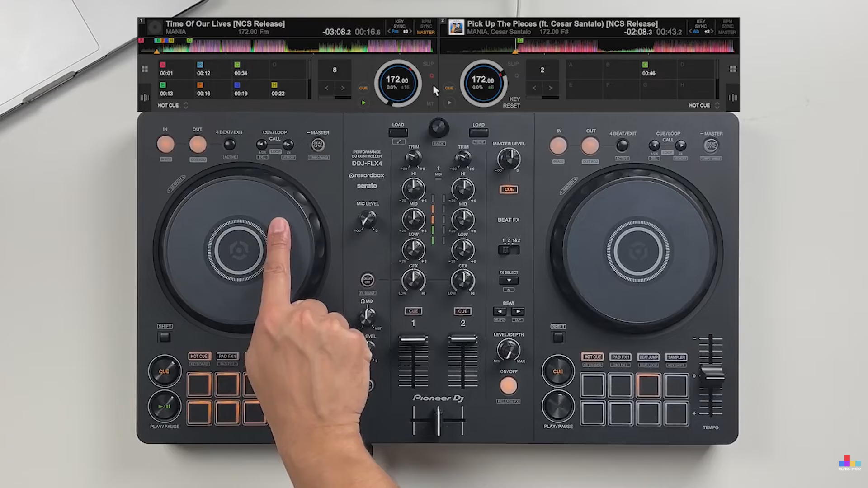Click KEY RESET on deck 2

pos(513,102)
